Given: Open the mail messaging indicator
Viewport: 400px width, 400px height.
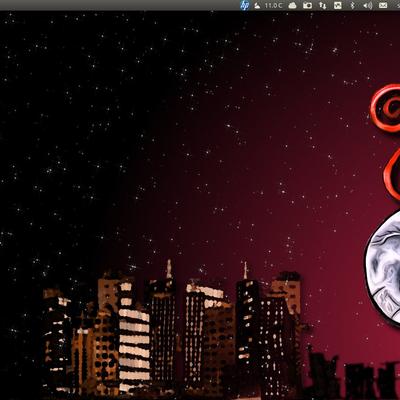Looking at the screenshot, I should [x=383, y=6].
